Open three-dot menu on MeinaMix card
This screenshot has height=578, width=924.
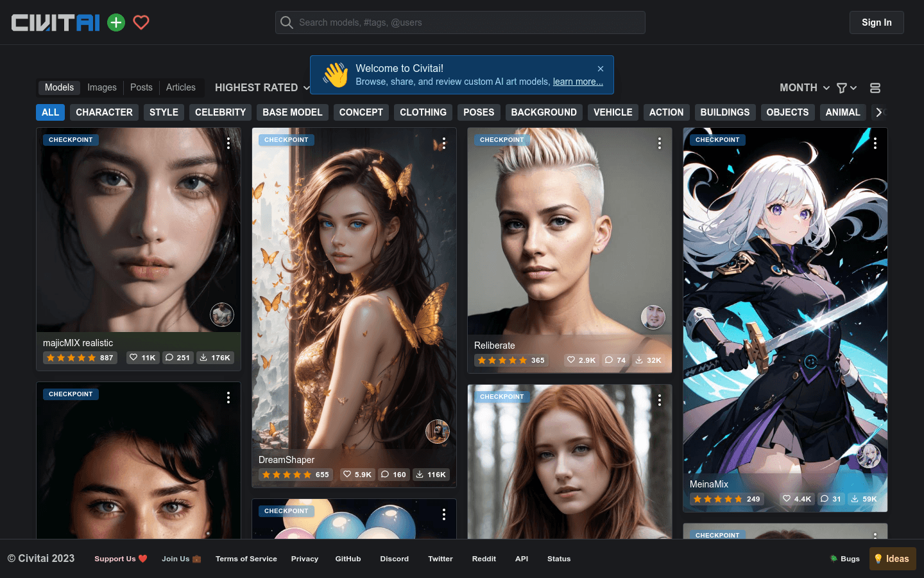pyautogui.click(x=875, y=144)
